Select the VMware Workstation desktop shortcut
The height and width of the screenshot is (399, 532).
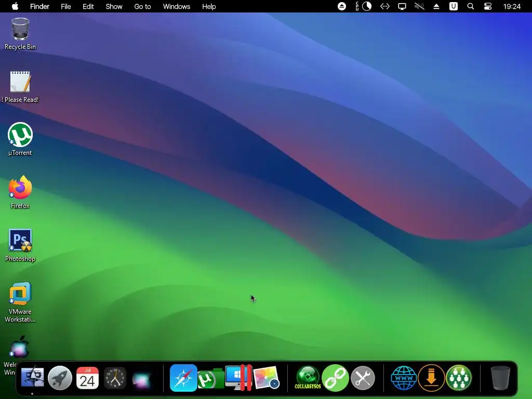(20, 302)
